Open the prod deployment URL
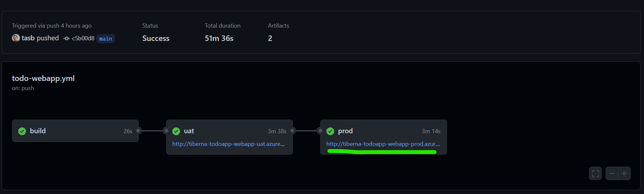Viewport: 644px width, 194px height. (x=383, y=144)
